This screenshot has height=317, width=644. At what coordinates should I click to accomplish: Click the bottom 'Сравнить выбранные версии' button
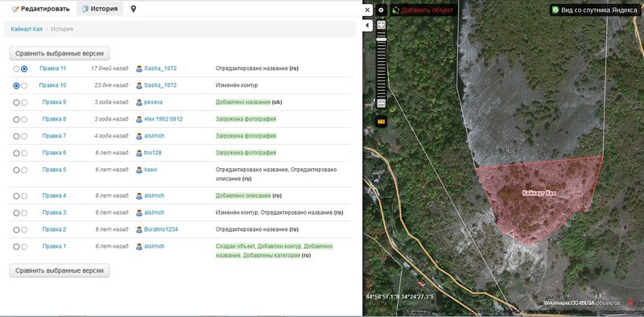[60, 270]
